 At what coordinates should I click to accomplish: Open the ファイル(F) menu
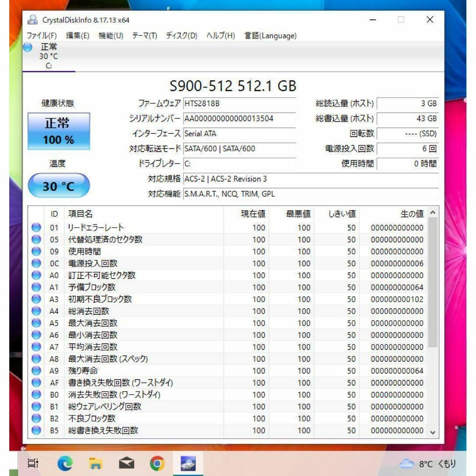[41, 36]
